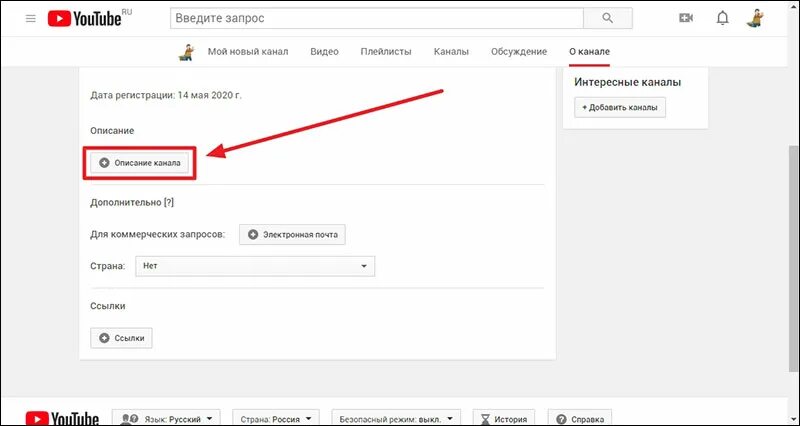Click the Интересные каналы heading
This screenshot has height=426, width=800.
click(628, 82)
